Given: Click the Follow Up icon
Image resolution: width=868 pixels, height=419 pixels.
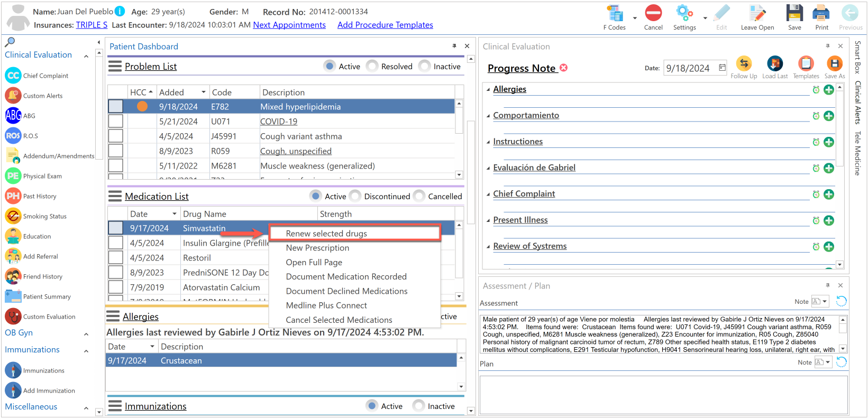Looking at the screenshot, I should coord(744,64).
